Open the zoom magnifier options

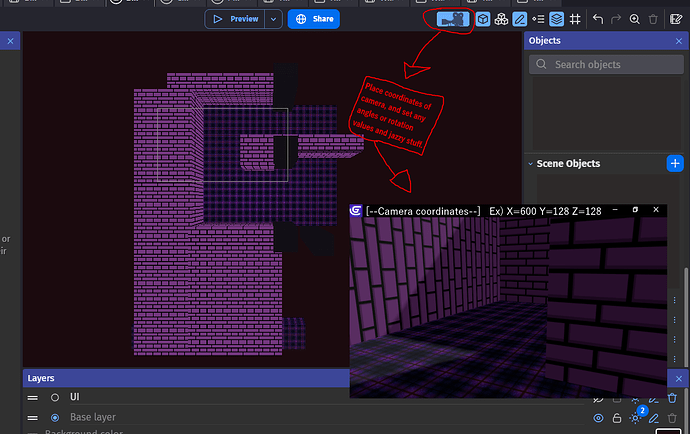point(635,19)
